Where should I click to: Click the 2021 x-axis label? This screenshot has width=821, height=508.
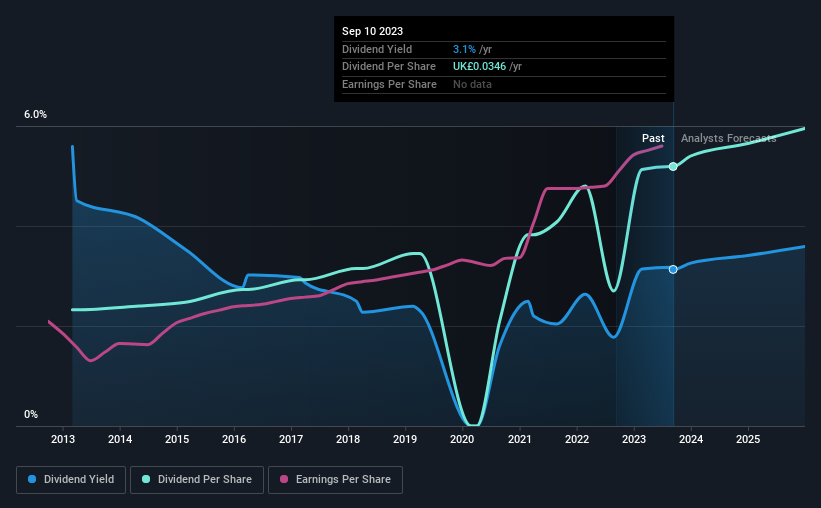(x=520, y=439)
